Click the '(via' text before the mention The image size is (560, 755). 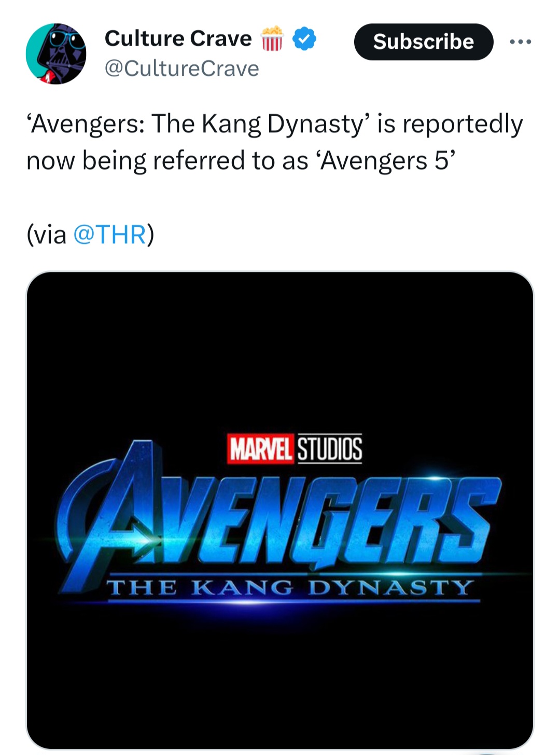click(47, 234)
